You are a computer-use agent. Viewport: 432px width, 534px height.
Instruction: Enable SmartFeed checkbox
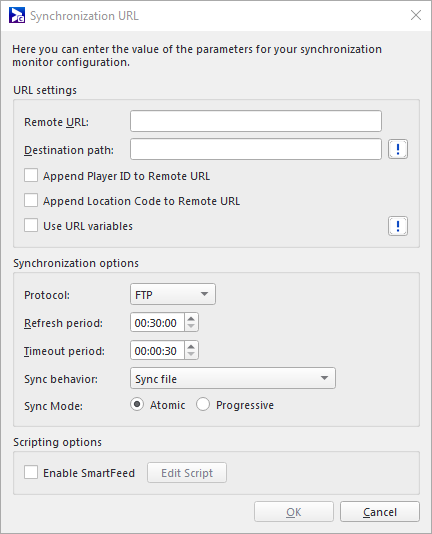pos(31,472)
